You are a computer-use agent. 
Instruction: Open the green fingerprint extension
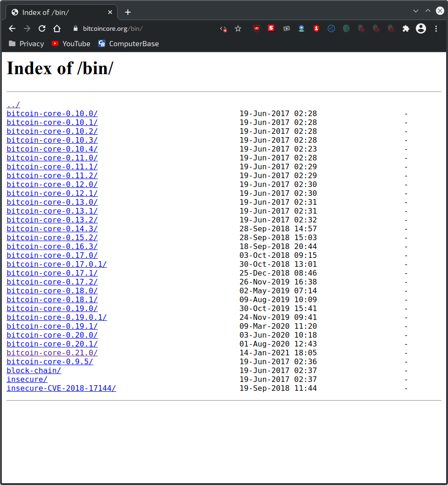pyautogui.click(x=346, y=28)
